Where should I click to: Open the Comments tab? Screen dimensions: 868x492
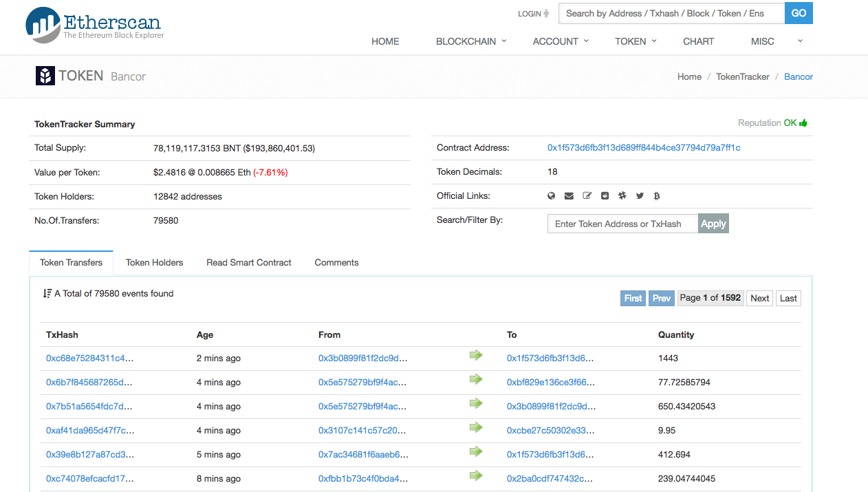tap(336, 263)
